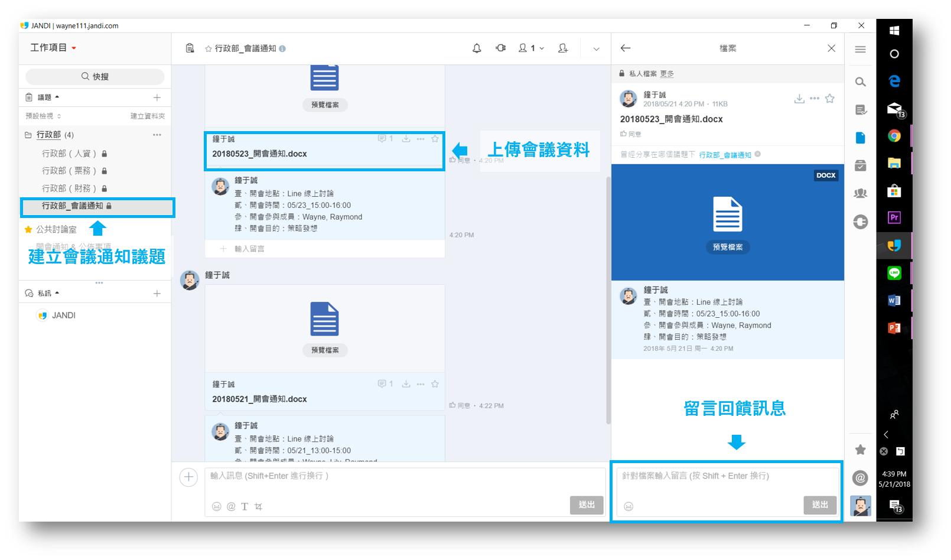Open the notification bell for this topic
Screen dimensions: 951x560
477,48
